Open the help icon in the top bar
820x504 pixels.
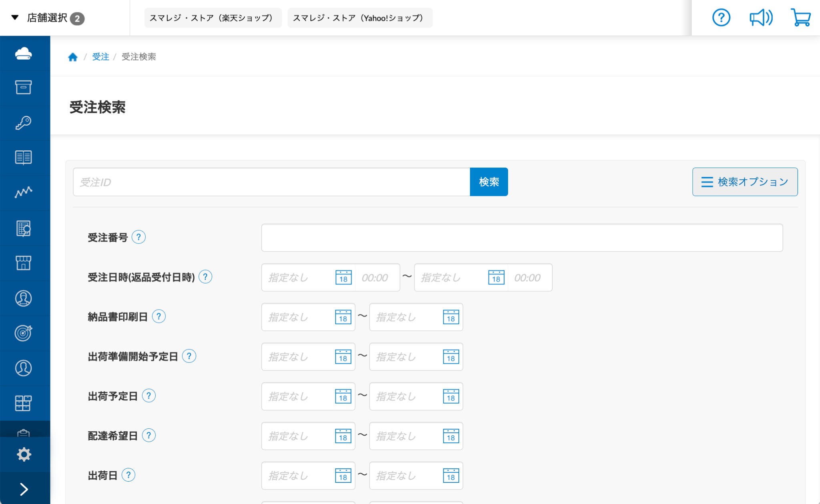click(x=721, y=18)
